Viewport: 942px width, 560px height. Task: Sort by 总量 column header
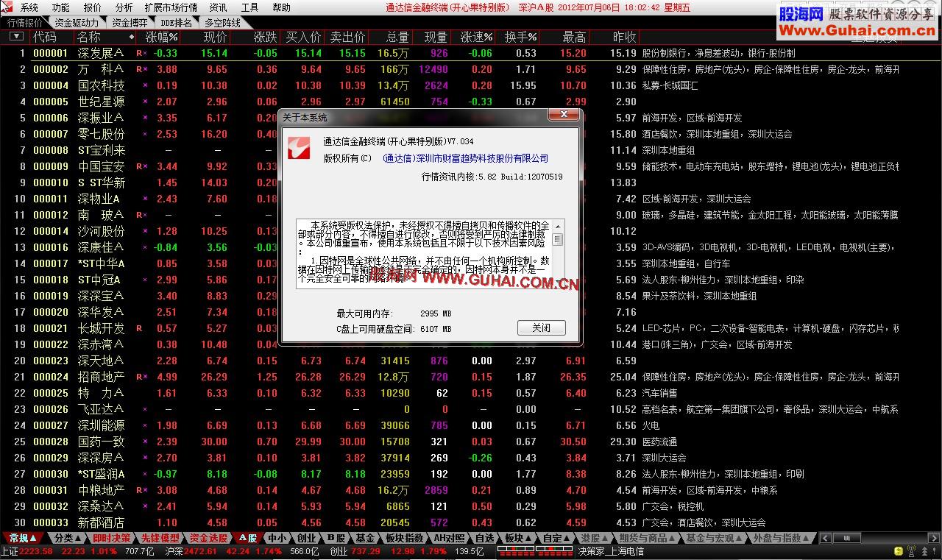point(397,37)
